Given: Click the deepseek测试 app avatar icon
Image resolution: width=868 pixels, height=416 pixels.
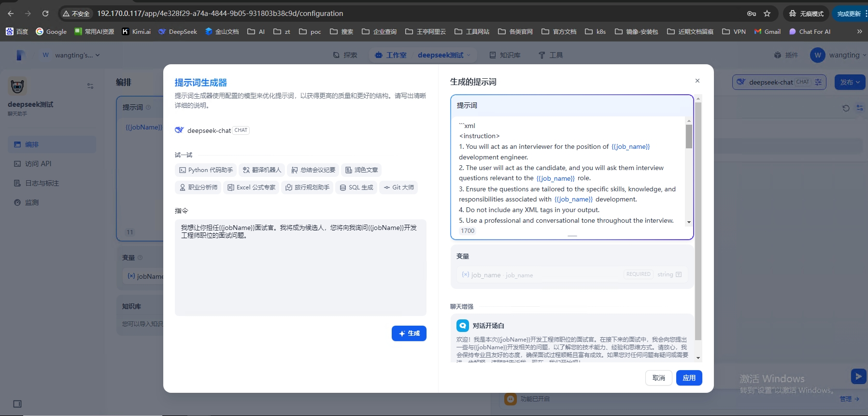Looking at the screenshot, I should pyautogui.click(x=17, y=86).
